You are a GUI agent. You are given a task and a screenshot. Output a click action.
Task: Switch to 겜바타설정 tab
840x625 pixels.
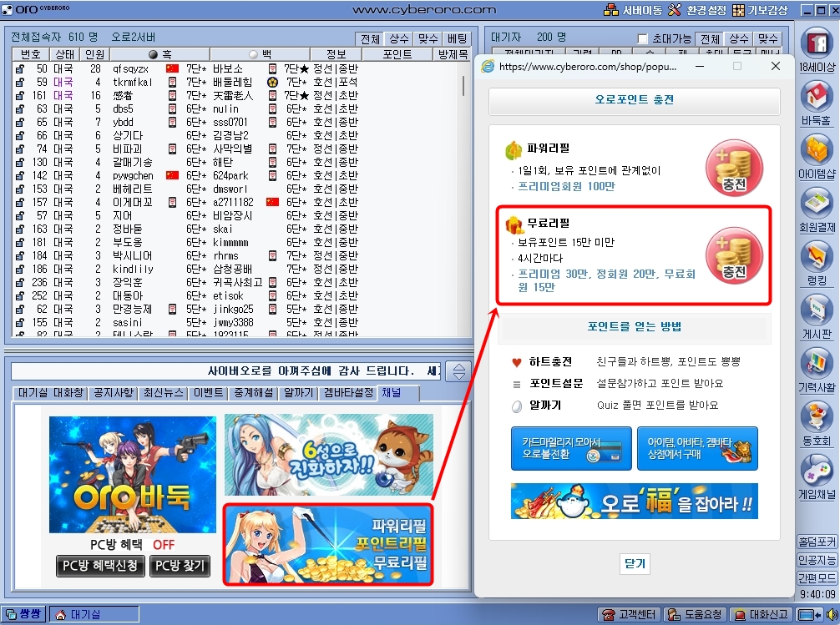(x=348, y=392)
